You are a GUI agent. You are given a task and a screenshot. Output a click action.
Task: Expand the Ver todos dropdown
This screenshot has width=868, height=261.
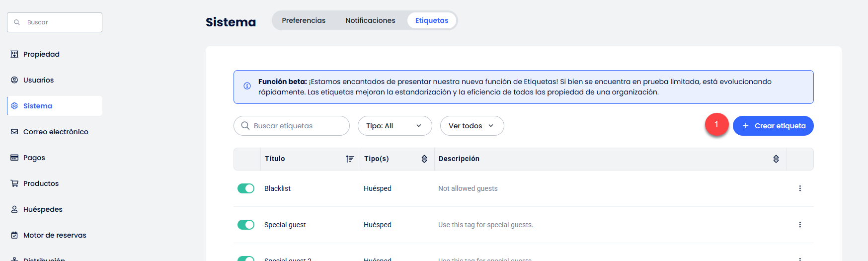(x=472, y=126)
